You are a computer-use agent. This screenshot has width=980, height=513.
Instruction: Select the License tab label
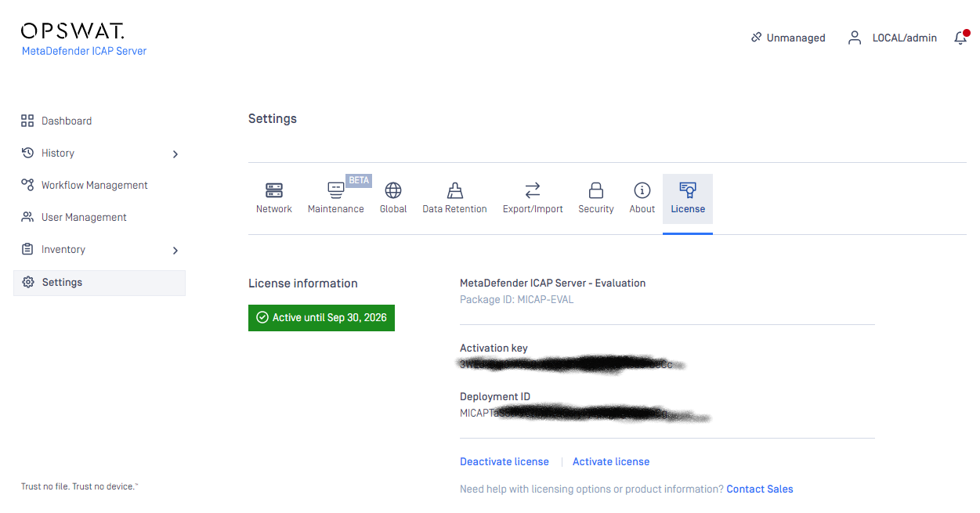click(x=688, y=209)
